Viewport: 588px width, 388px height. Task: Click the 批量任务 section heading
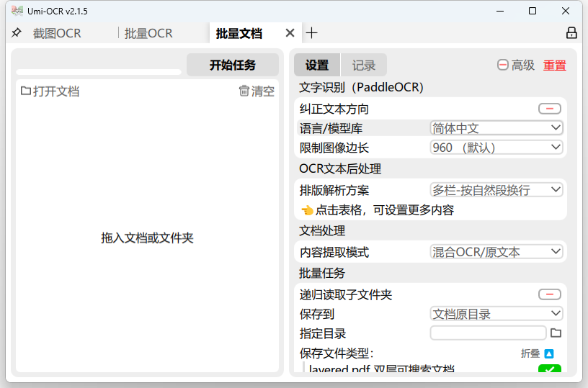click(322, 273)
